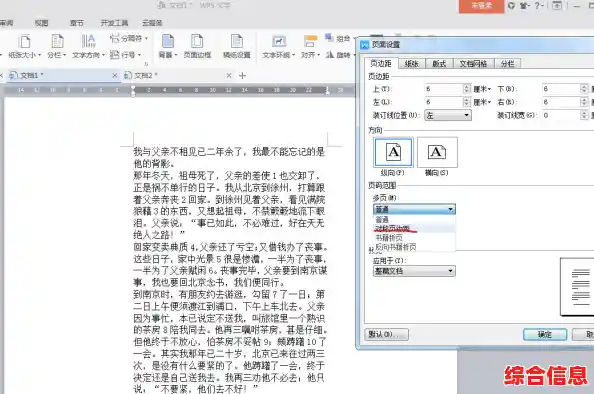The width and height of the screenshot is (594, 394).
Task: Switch to the 版式 dialog tab
Action: click(439, 64)
